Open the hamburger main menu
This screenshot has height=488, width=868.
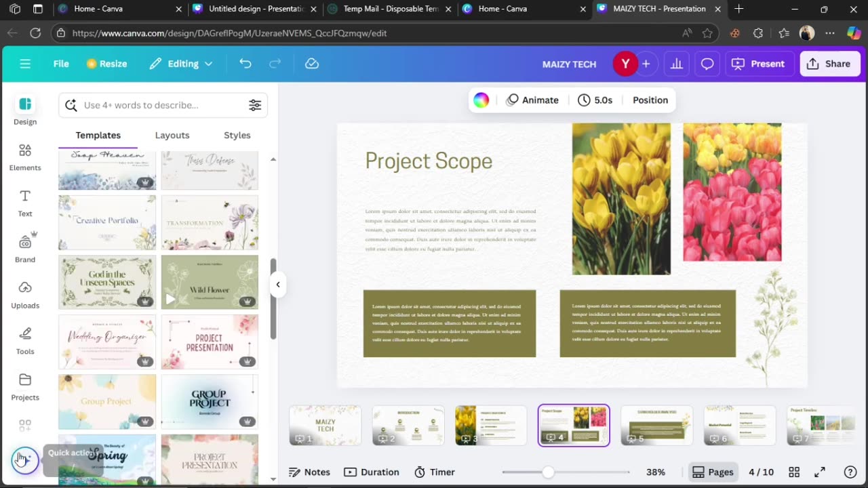[25, 64]
